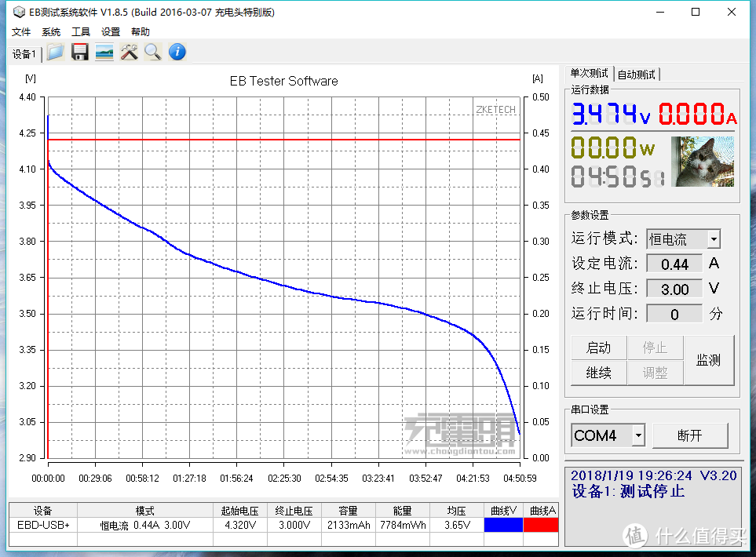The image size is (756, 557).
Task: Switch to the 自动测试 tab
Action: tap(637, 75)
